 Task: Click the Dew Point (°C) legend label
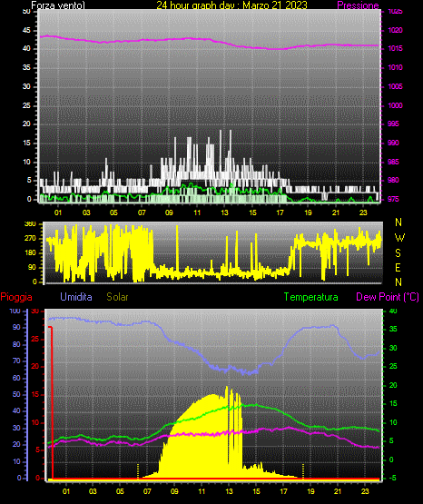pyautogui.click(x=388, y=297)
